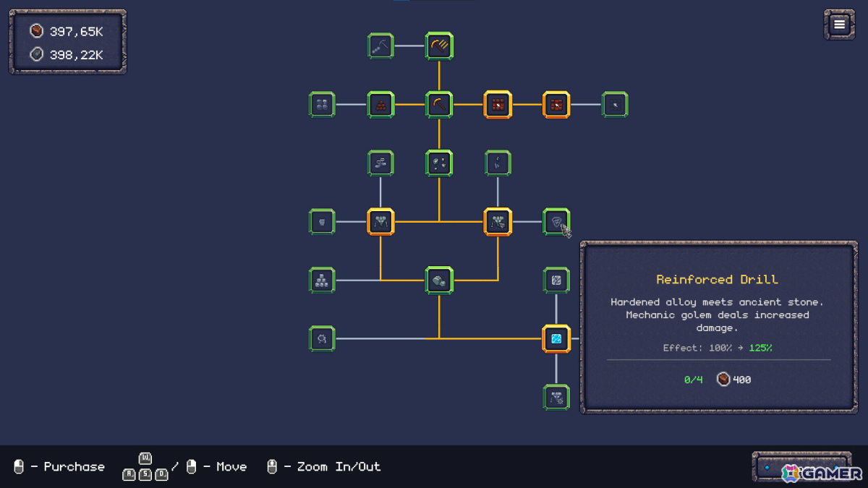This screenshot has height=488, width=868.
Task: Select the golem with gear node at bottom
Action: coord(556,397)
